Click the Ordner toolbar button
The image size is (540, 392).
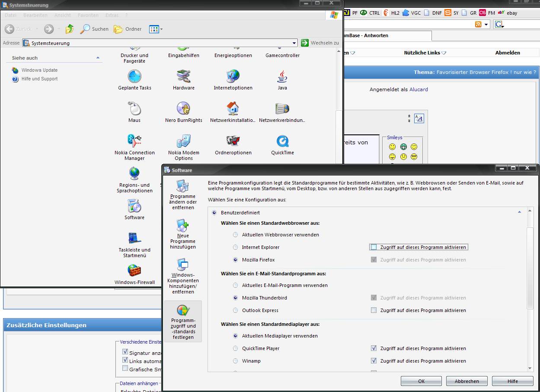pos(128,29)
